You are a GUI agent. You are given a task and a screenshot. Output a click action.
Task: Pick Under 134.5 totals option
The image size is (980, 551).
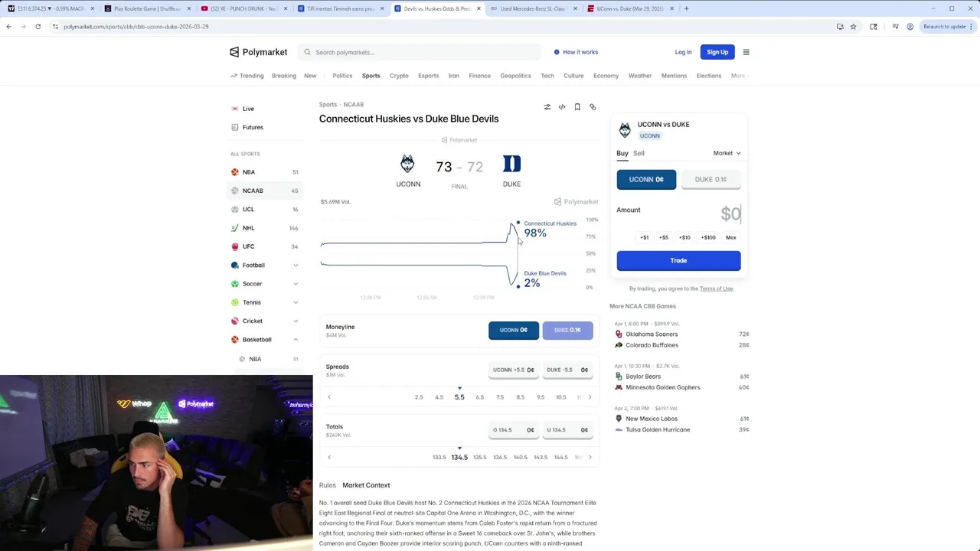coord(567,429)
